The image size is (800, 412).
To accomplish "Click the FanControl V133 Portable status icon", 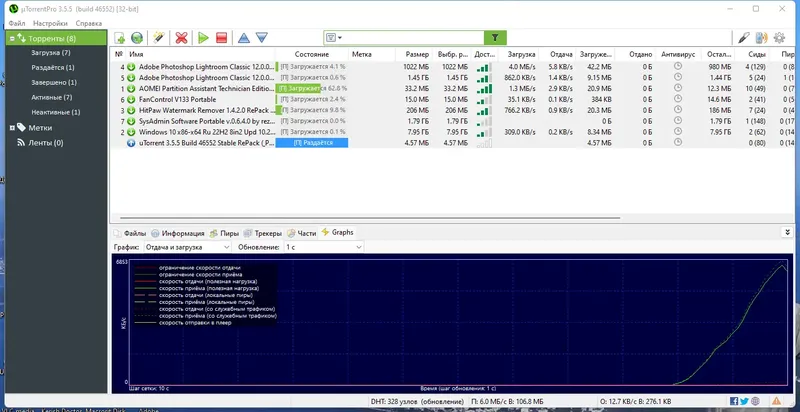I will coord(131,99).
